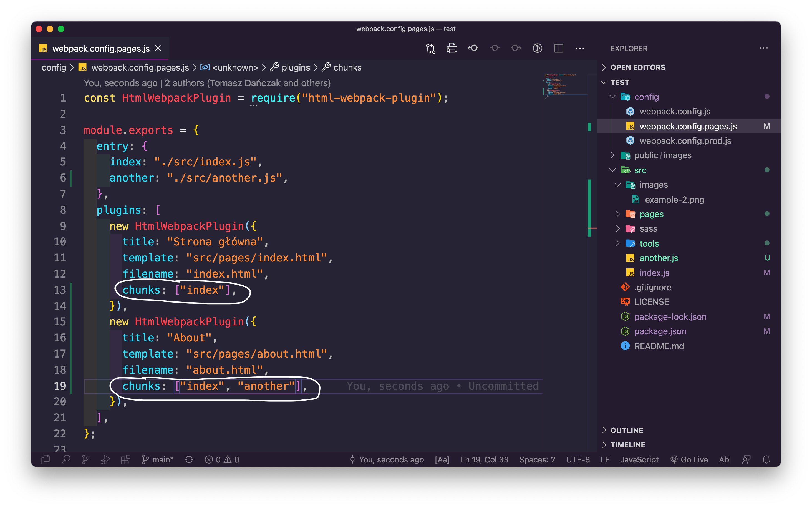Collapse the config folder
This screenshot has height=508, width=812.
[x=689, y=97]
